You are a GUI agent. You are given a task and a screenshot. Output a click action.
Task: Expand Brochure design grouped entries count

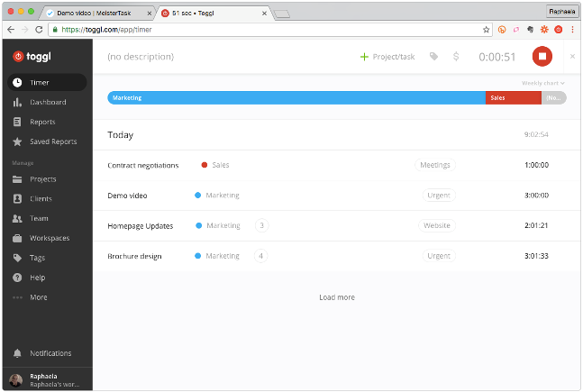pos(261,256)
